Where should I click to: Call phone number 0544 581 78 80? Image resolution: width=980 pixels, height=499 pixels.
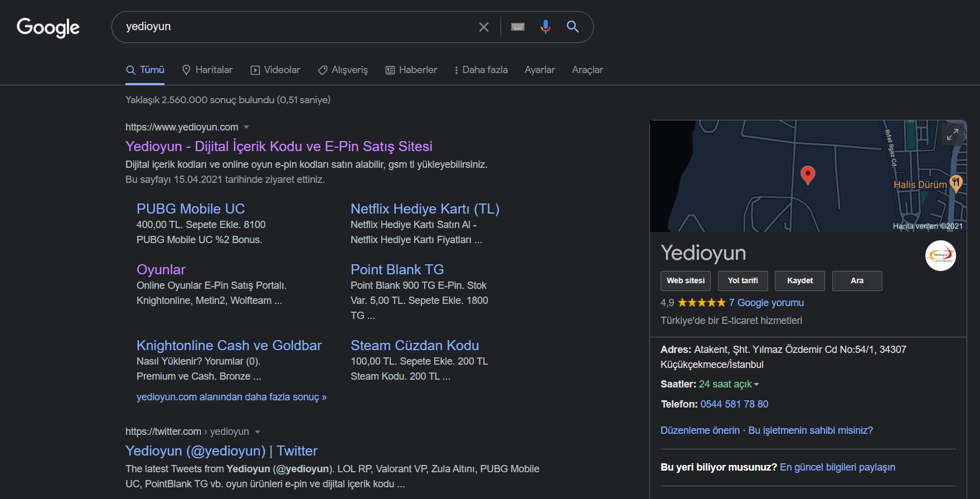coord(734,404)
